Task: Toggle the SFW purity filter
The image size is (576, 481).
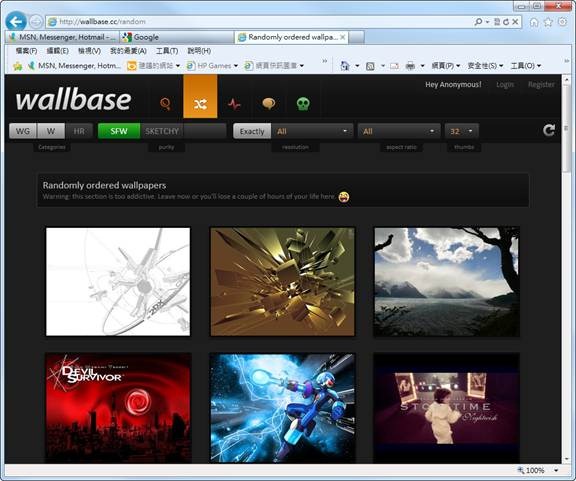Action: (119, 131)
